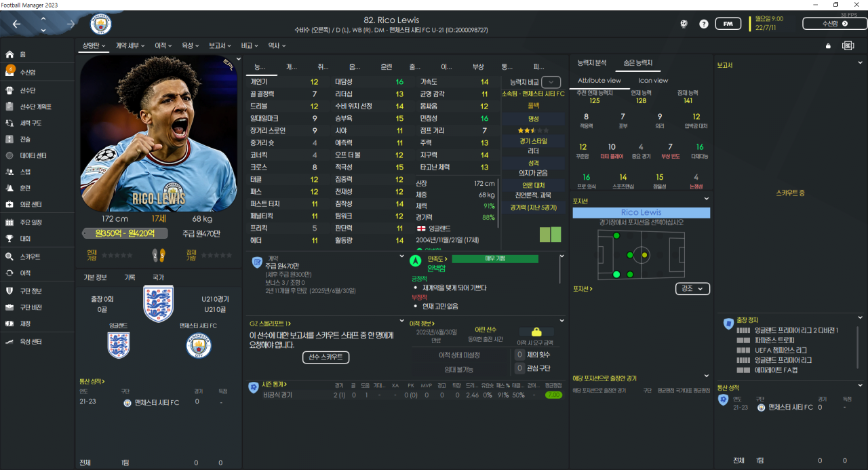This screenshot has width=868, height=470.
Task: Open the 능력치 비교 dropdown
Action: [x=551, y=81]
